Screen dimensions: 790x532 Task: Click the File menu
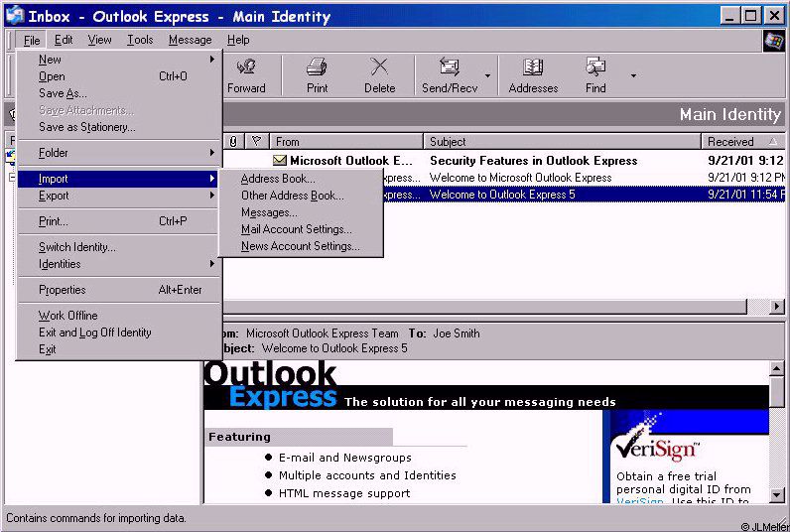[31, 41]
